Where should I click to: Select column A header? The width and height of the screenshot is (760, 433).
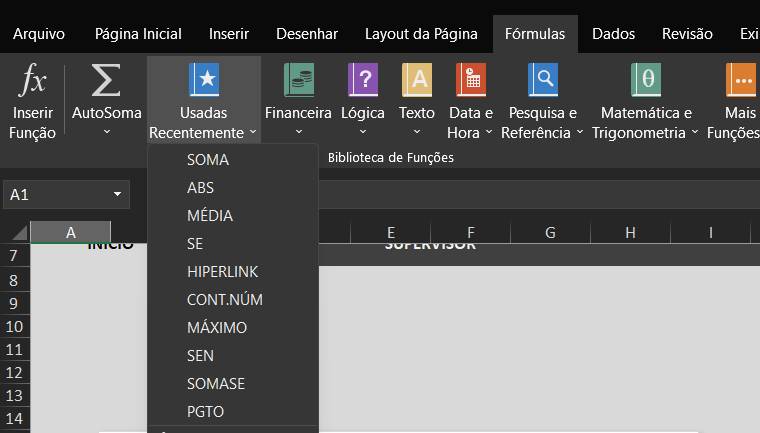click(x=71, y=233)
